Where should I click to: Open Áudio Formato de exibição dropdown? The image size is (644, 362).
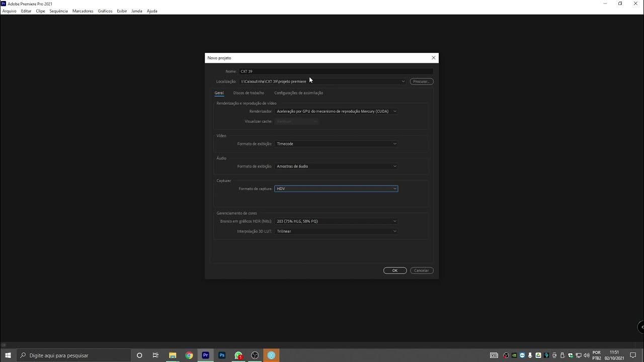click(x=336, y=166)
